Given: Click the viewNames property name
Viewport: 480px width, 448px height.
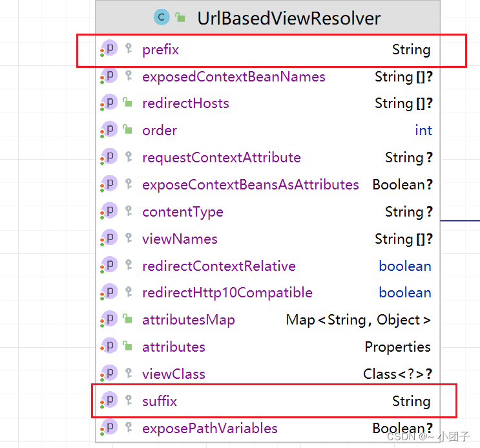Looking at the screenshot, I should tap(180, 239).
